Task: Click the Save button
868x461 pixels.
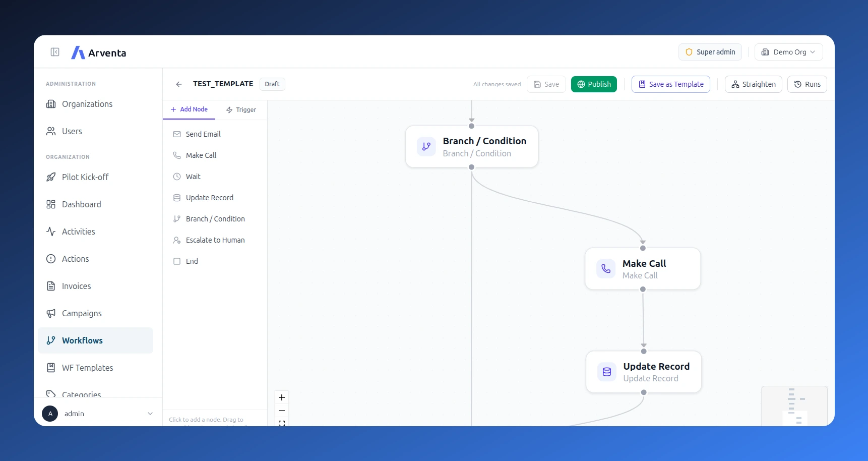Action: pyautogui.click(x=546, y=84)
